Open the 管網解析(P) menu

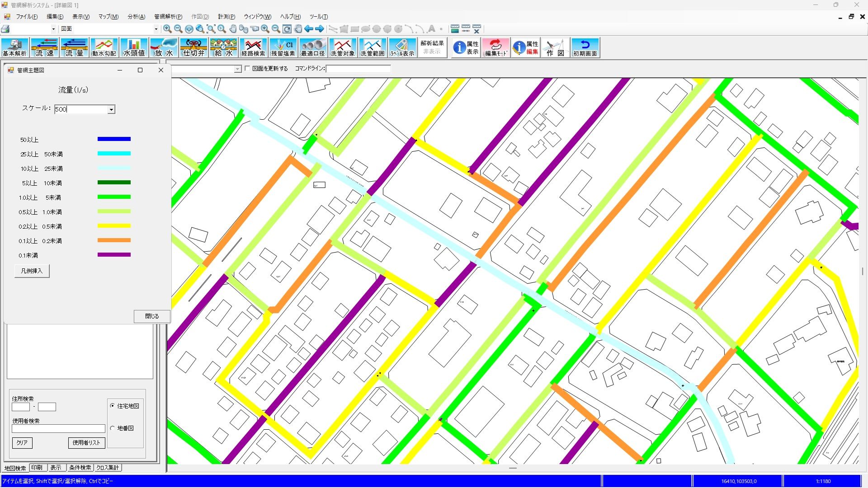(x=168, y=17)
